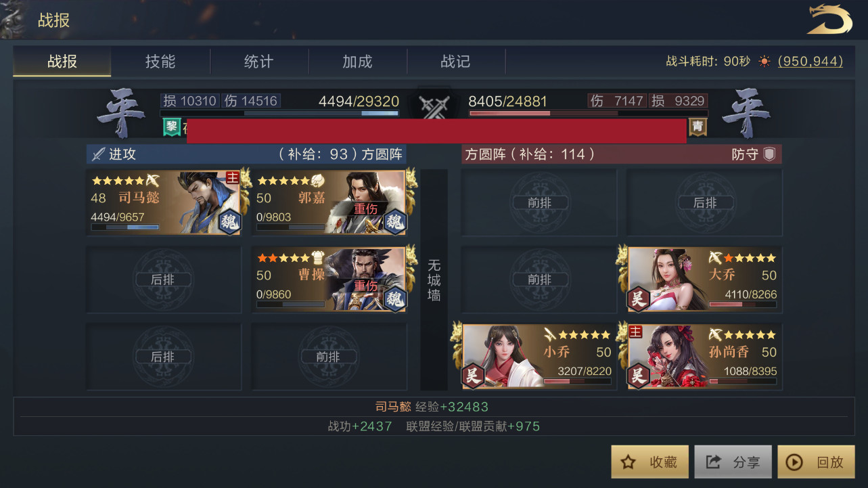Screen dimensions: 868x488
Task: Click the 分享 share button
Action: click(x=733, y=462)
